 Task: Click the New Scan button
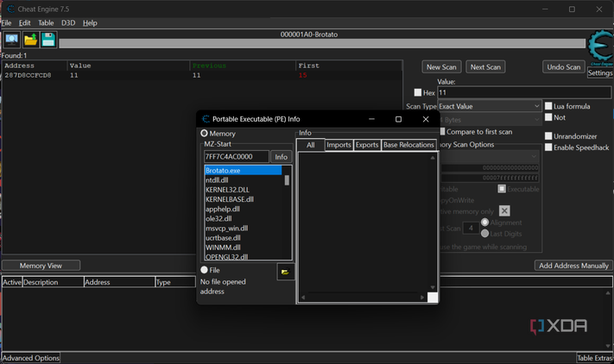pos(441,67)
